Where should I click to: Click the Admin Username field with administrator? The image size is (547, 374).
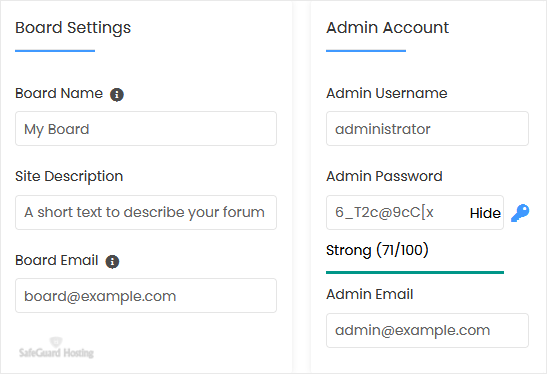pos(427,129)
